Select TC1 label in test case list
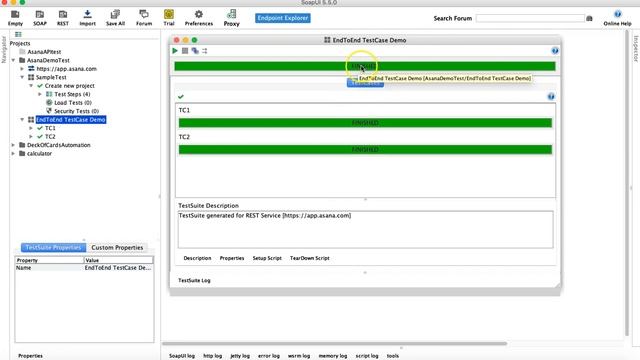The width and height of the screenshot is (640, 360). click(184, 110)
